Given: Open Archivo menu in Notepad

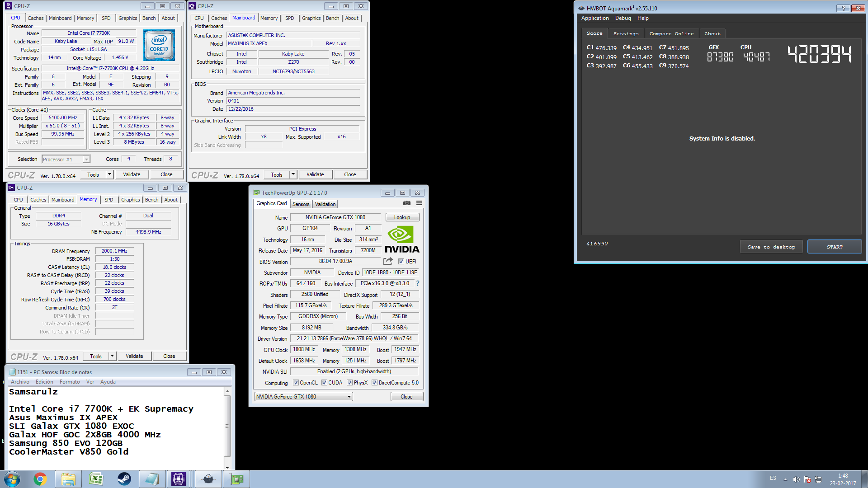Looking at the screenshot, I should 20,382.
